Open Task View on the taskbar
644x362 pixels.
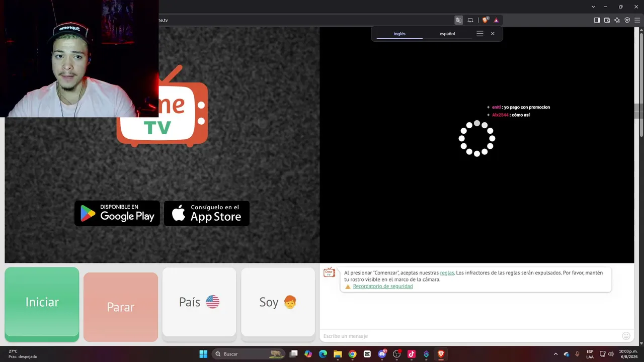pos(294,354)
